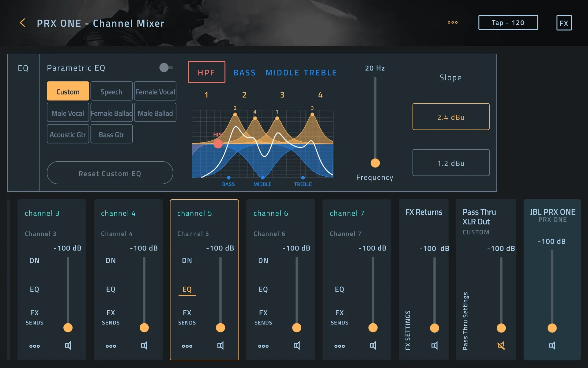Click the HPF tab in EQ panel
This screenshot has width=588, height=368.
click(206, 72)
